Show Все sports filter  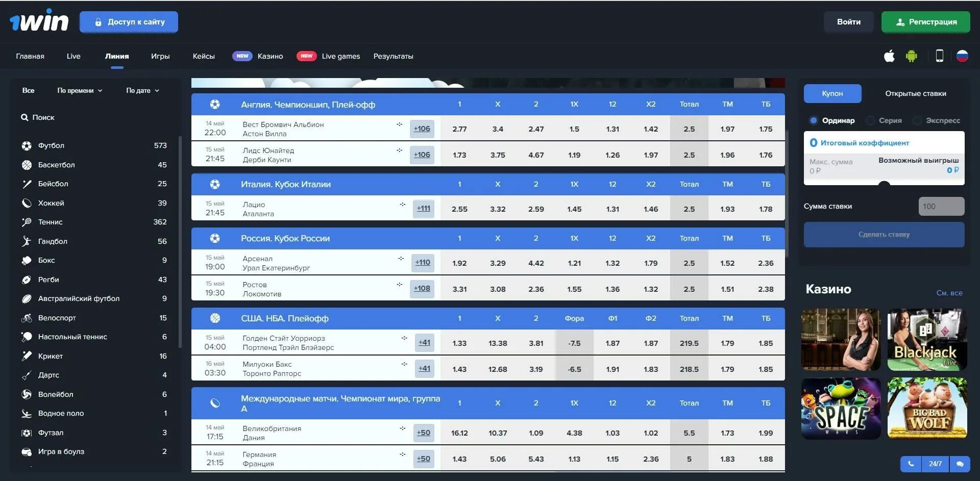tap(29, 90)
